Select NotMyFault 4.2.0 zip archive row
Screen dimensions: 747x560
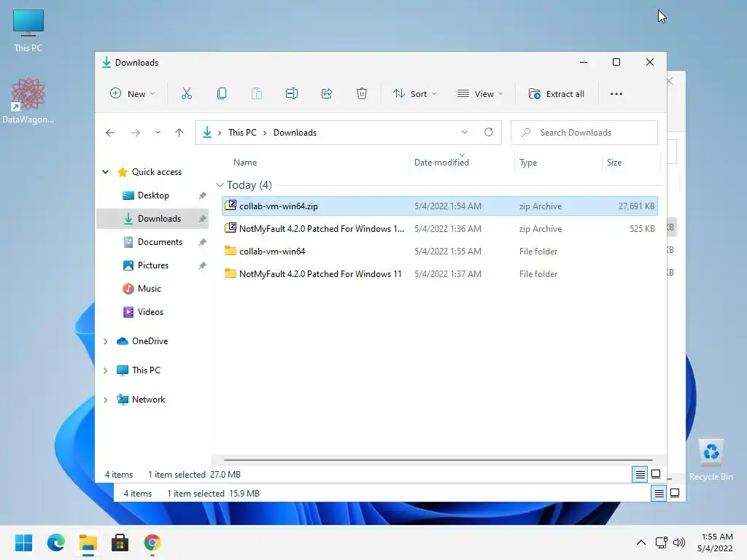440,228
